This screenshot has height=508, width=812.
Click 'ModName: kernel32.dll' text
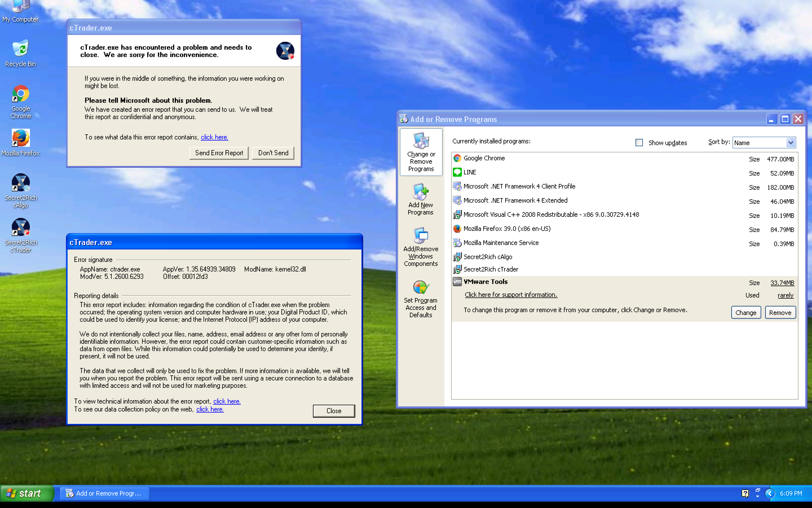point(275,269)
